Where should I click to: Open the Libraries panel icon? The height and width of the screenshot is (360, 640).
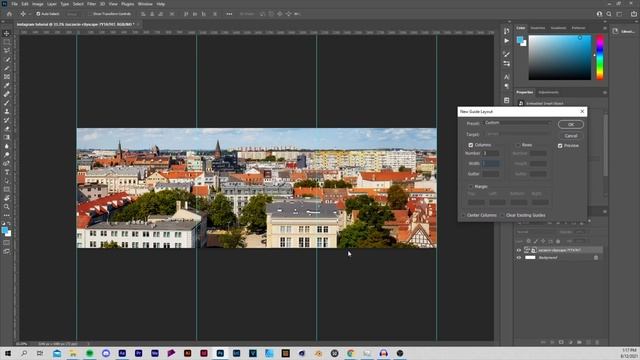point(616,31)
